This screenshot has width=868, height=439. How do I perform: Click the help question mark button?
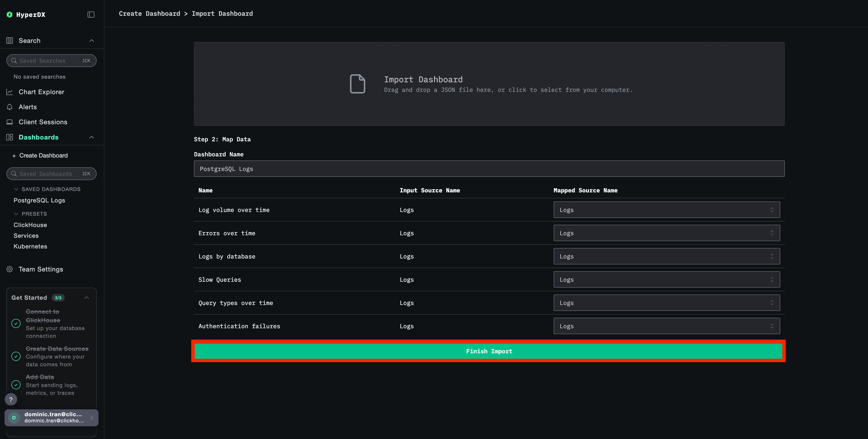click(x=11, y=400)
